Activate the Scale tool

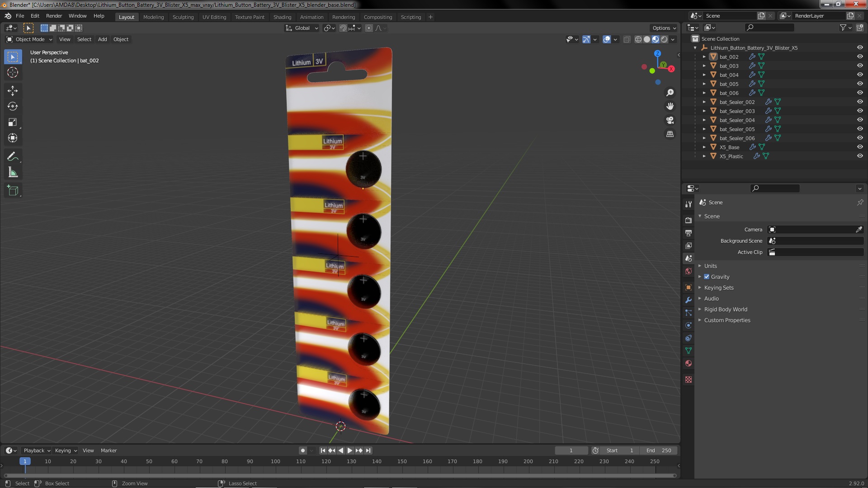13,122
